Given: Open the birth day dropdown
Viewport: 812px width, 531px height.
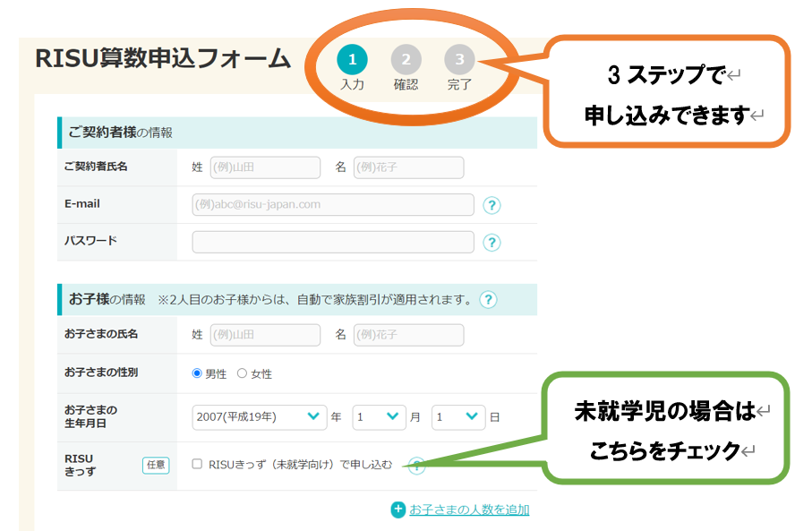Looking at the screenshot, I should tap(458, 417).
